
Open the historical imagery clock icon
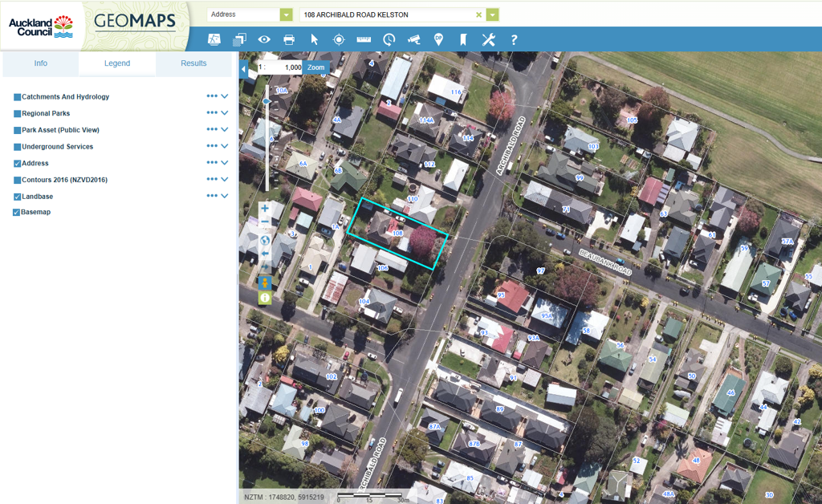pos(389,39)
